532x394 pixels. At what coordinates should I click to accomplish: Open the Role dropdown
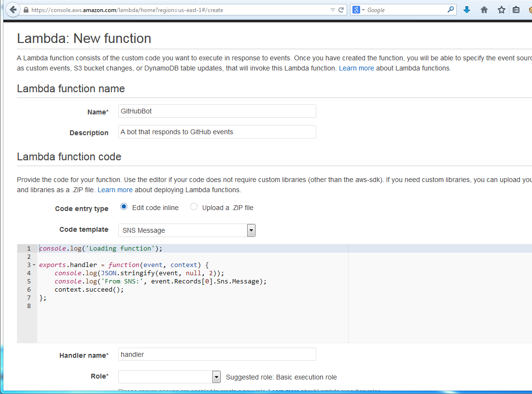tap(216, 377)
